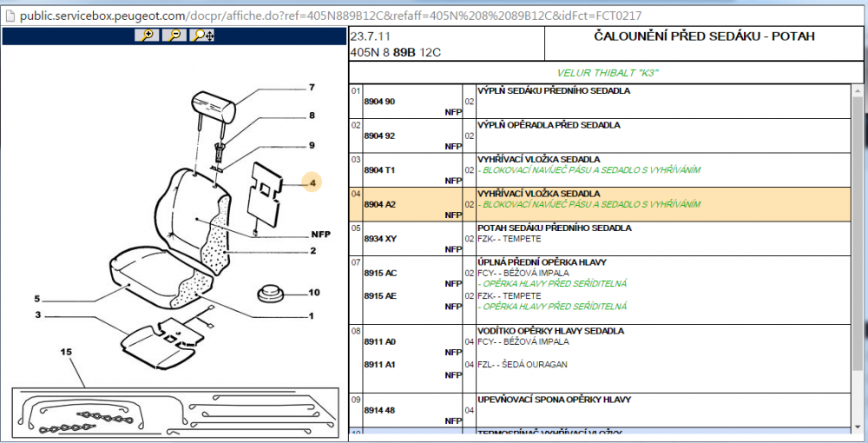Screen dimensions: 868x443
Task: Click row title VÝPLŇ OPĚRADLA PŘED SEDADLA
Action: pos(549,124)
